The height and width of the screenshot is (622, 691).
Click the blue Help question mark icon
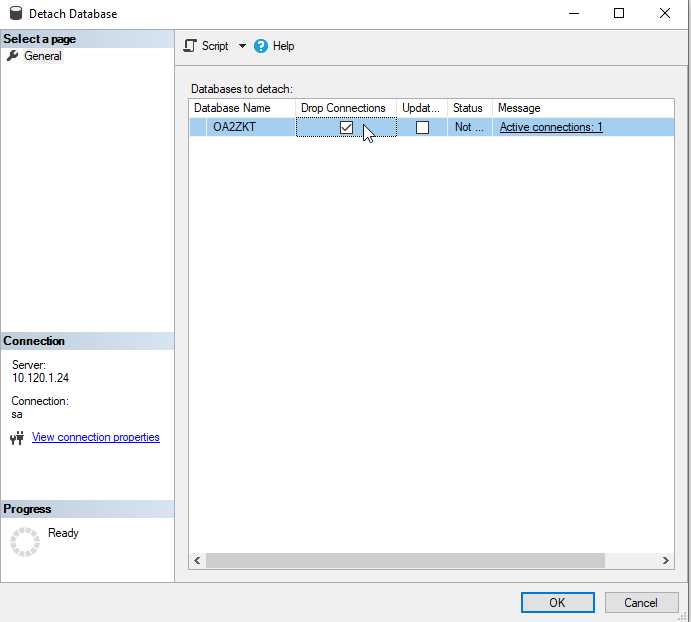click(261, 46)
